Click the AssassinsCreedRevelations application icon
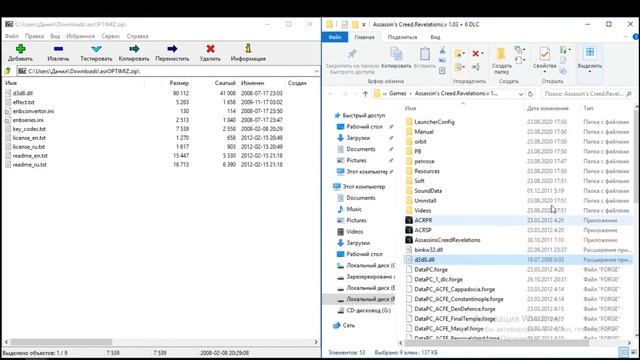 [x=409, y=240]
